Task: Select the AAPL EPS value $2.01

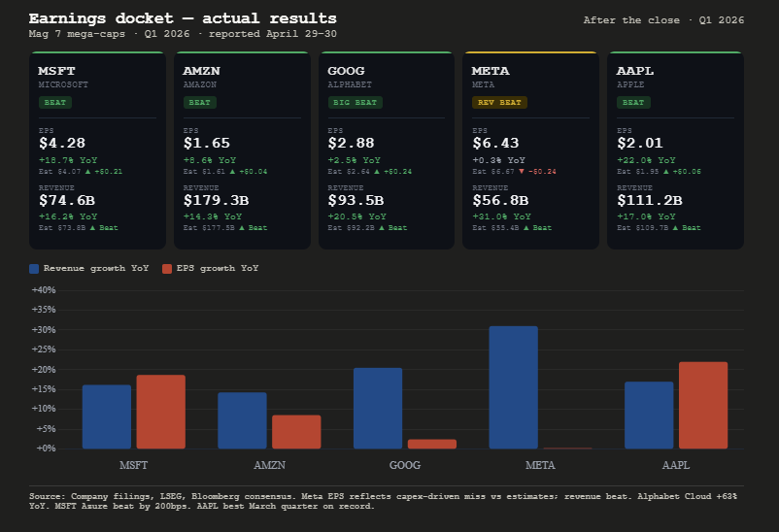Action: pos(640,143)
